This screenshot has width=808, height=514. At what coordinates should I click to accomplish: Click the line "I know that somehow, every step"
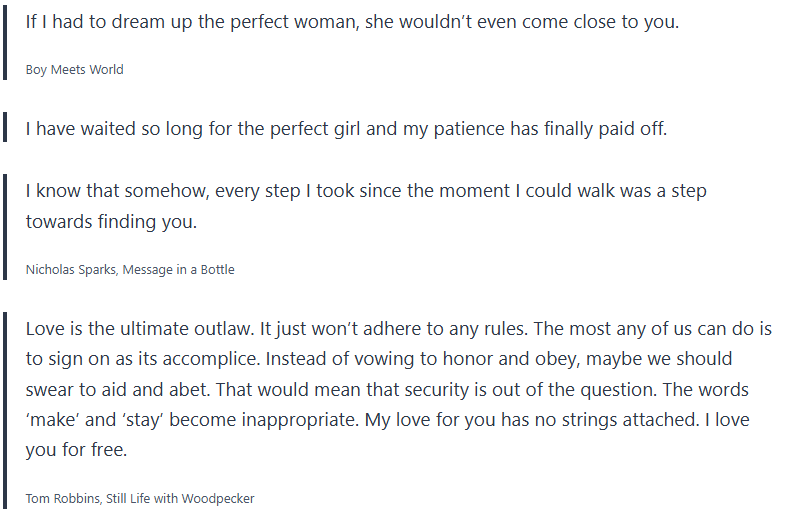pos(366,191)
